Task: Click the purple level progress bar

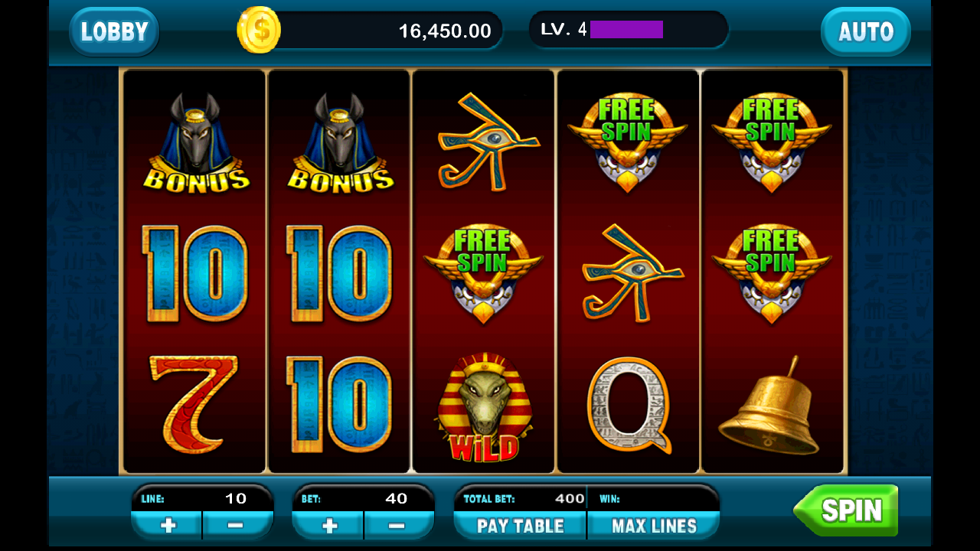Action: [626, 30]
